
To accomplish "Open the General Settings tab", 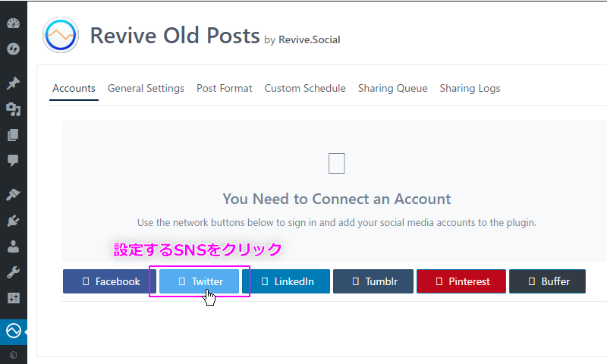I will coord(146,89).
